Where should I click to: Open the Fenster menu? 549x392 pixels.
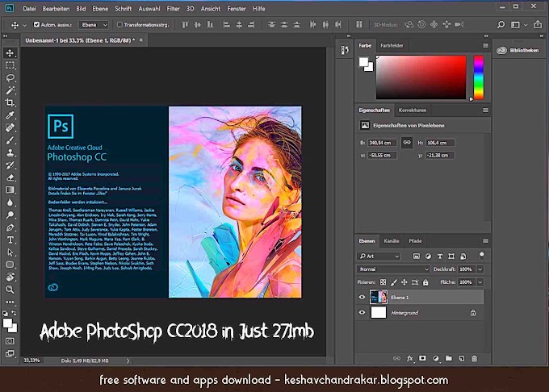pyautogui.click(x=237, y=9)
